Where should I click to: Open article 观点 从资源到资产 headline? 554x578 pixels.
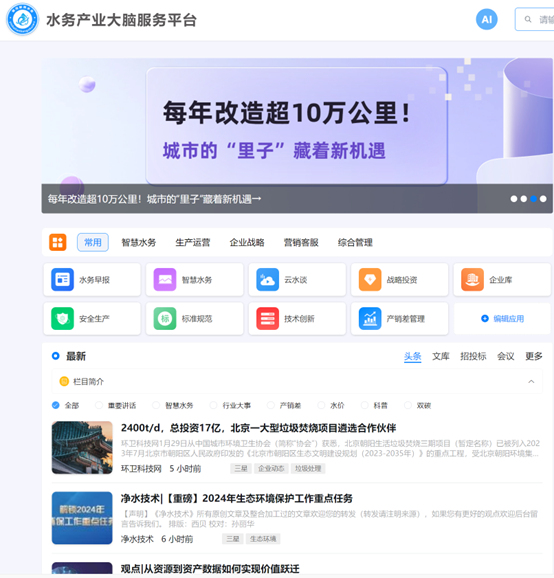point(210,569)
